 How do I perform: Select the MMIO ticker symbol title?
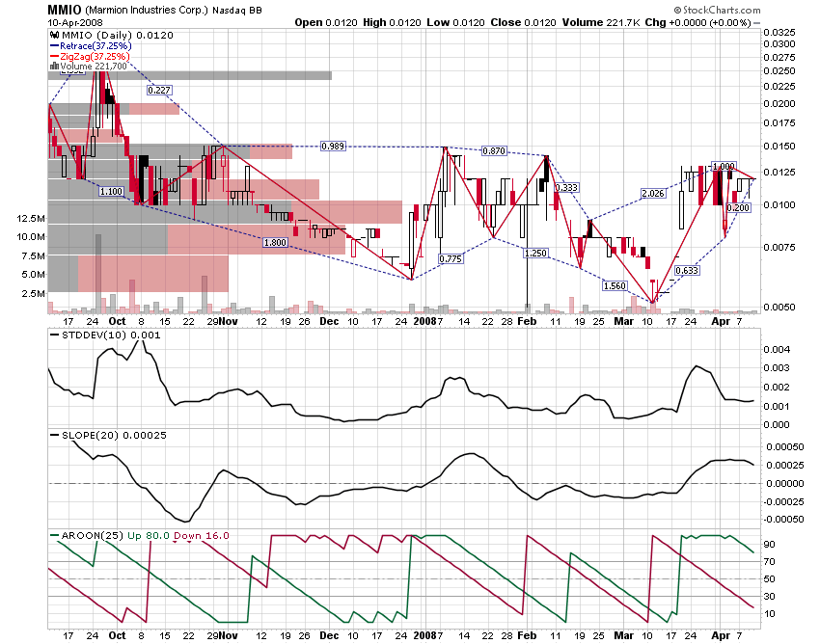[x=65, y=10]
